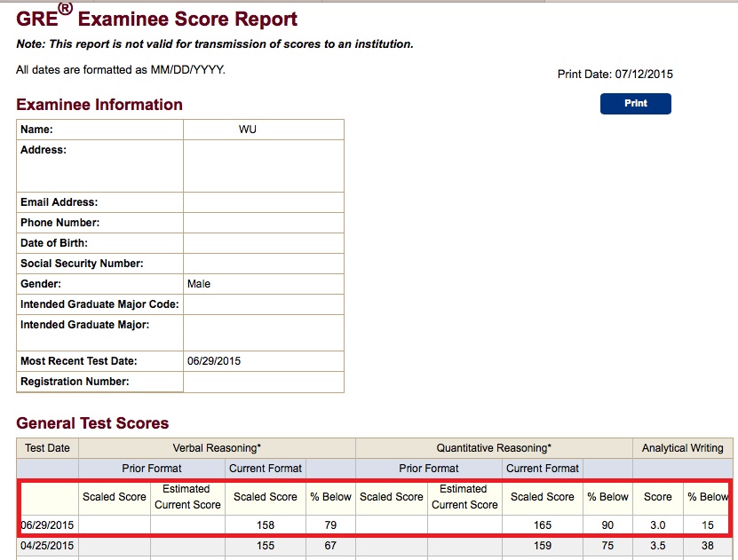Select verbal percent below 67

coord(330,546)
